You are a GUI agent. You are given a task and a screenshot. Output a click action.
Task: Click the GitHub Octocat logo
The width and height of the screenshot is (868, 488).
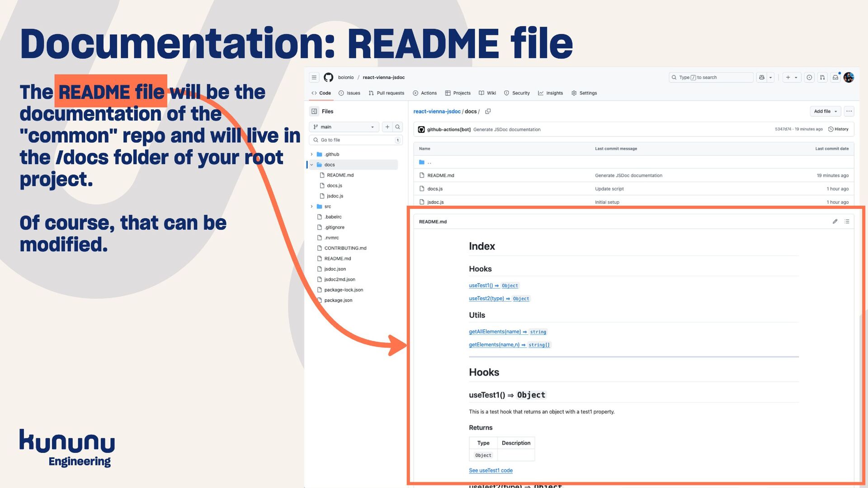point(329,77)
